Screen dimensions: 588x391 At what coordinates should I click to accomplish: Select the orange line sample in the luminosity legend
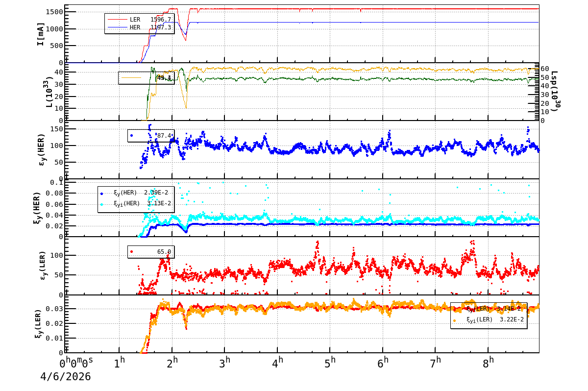click(131, 78)
